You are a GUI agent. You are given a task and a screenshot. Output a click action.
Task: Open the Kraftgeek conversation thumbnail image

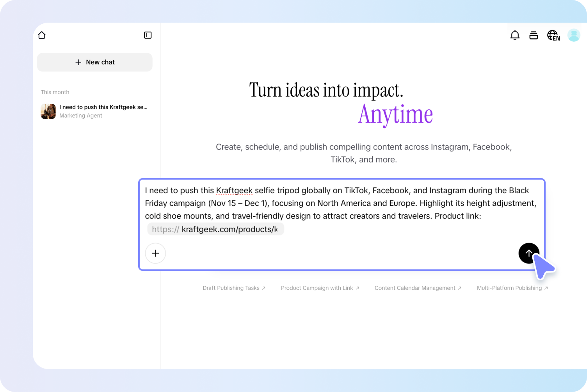pyautogui.click(x=48, y=111)
